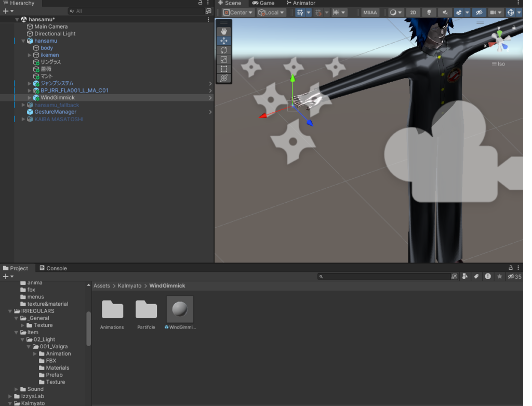Viewport: 532px width, 406px height.
Task: Select the Rotate tool in Scene toolbar
Action: click(224, 50)
